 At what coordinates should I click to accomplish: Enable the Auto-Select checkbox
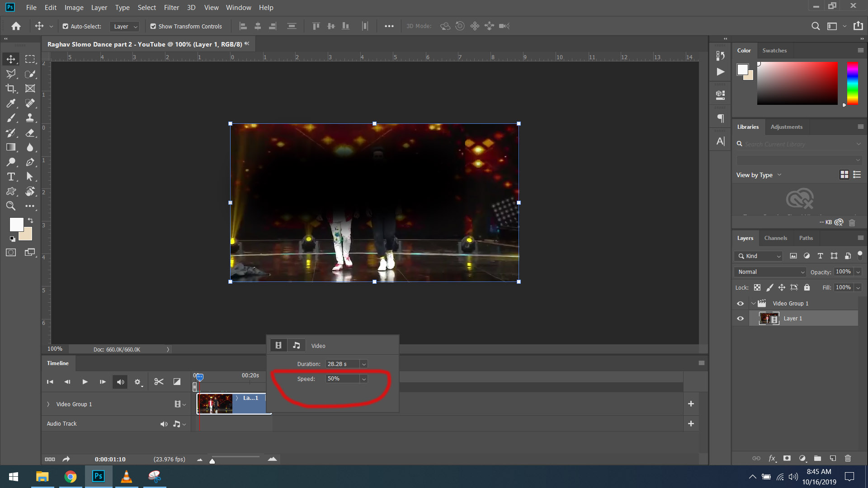point(65,26)
